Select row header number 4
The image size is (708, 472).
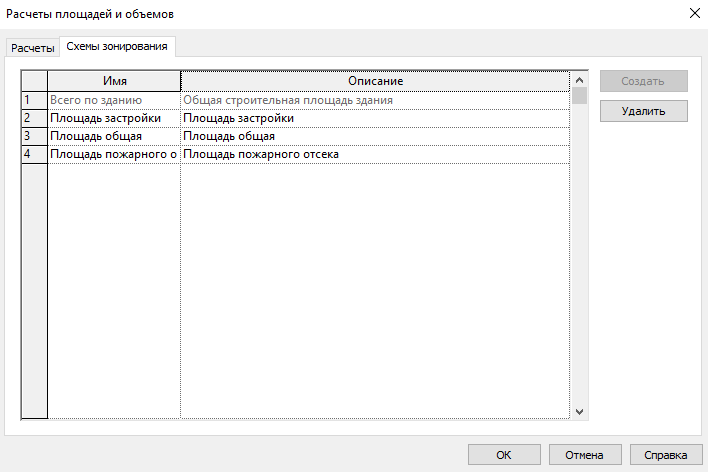34,154
